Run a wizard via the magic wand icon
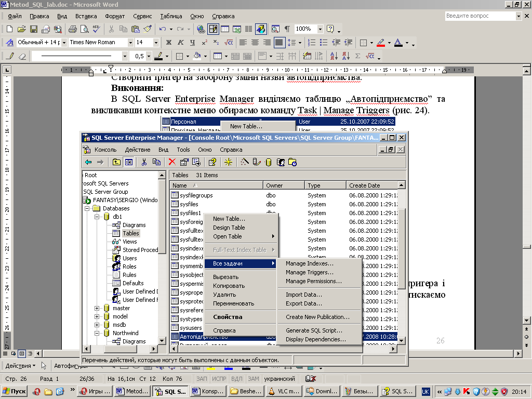Image resolution: width=532 pixels, height=399 pixels. pyautogui.click(x=245, y=162)
